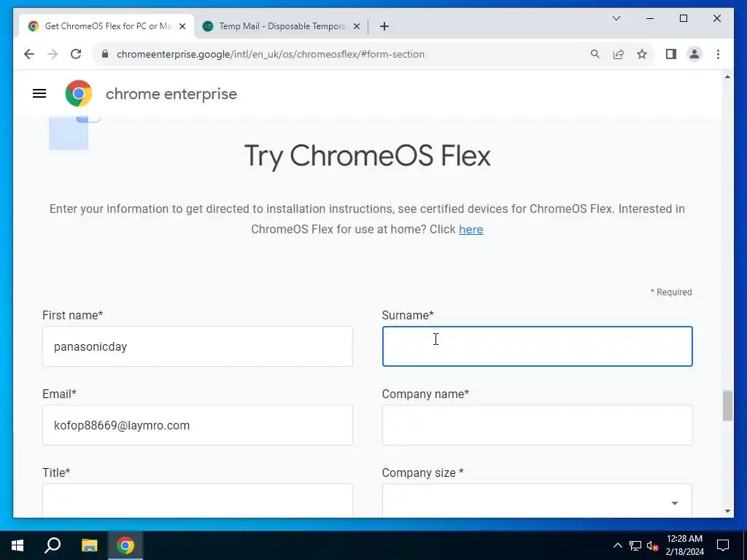Click the 'Surname*' label
Image resolution: width=747 pixels, height=560 pixels.
tap(408, 315)
